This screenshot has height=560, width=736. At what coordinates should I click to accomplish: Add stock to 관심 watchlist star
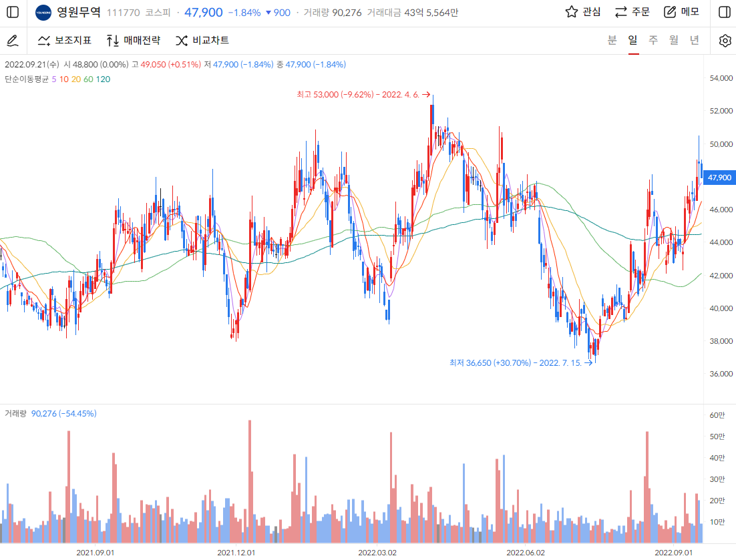pyautogui.click(x=583, y=12)
